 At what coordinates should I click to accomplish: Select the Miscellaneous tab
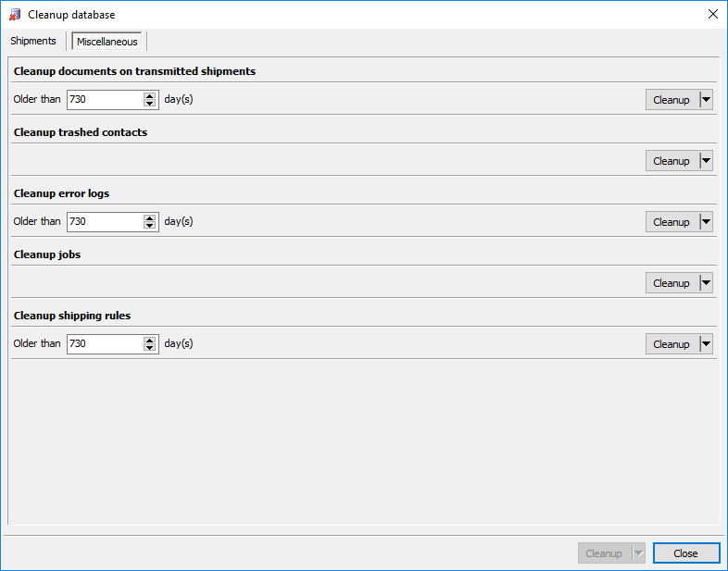pyautogui.click(x=107, y=42)
